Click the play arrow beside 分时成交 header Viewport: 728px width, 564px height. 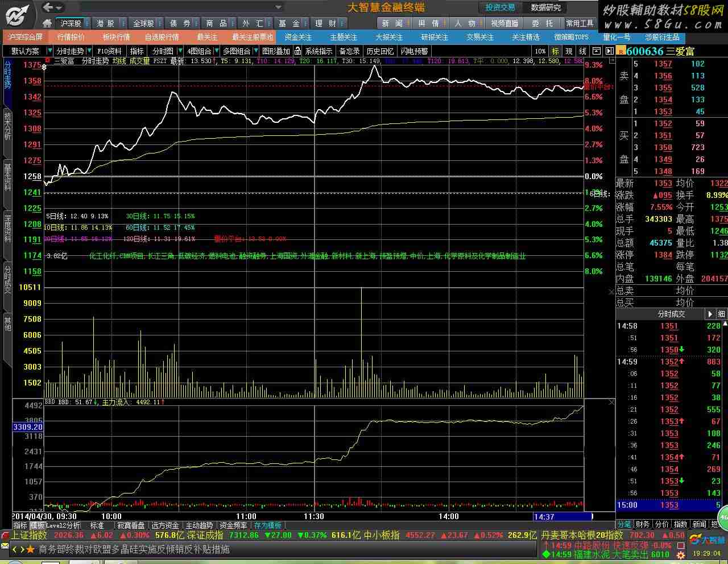[710, 314]
